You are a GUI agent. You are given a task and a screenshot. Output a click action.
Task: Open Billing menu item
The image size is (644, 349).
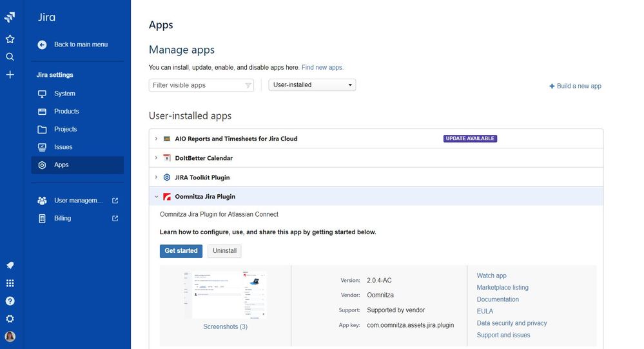[x=77, y=218]
